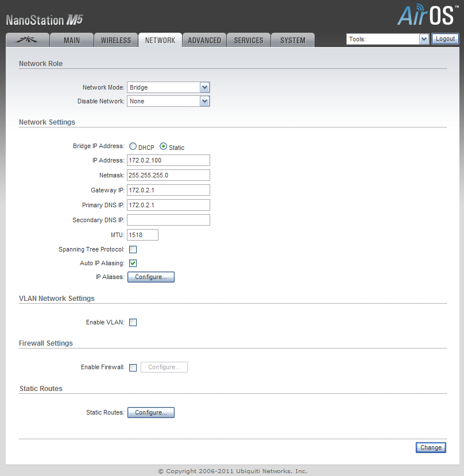Image resolution: width=464 pixels, height=476 pixels.
Task: Click the Spanning Tree Protocol label
Action: 91,250
